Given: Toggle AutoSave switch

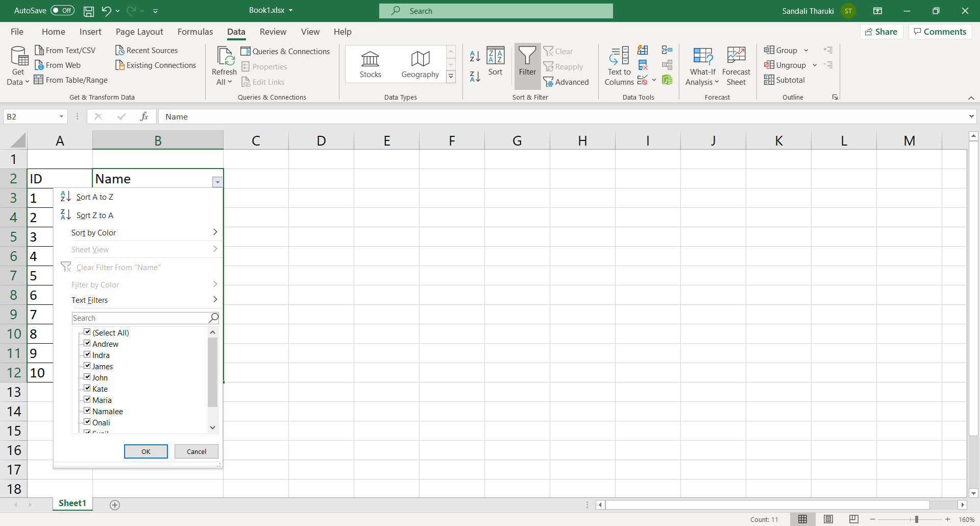Looking at the screenshot, I should point(62,11).
